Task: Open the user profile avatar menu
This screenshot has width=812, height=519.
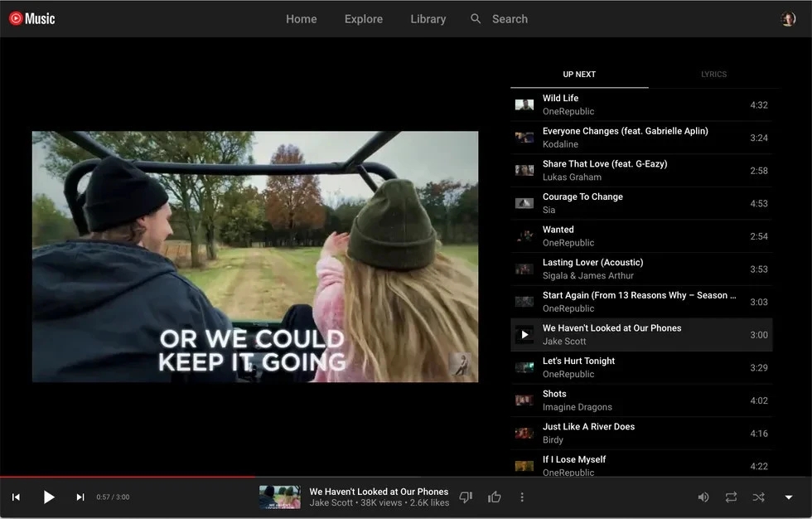Action: [788, 19]
